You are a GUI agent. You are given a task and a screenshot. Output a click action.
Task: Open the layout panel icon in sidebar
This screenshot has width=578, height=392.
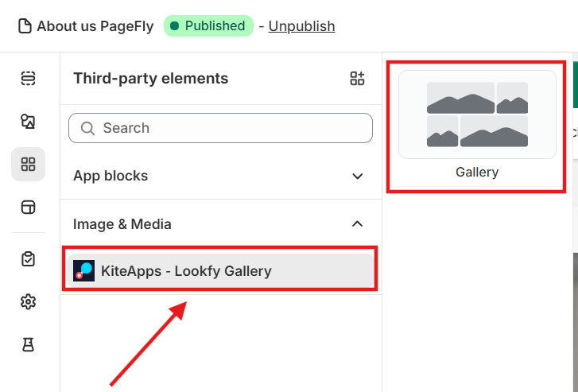(28, 207)
